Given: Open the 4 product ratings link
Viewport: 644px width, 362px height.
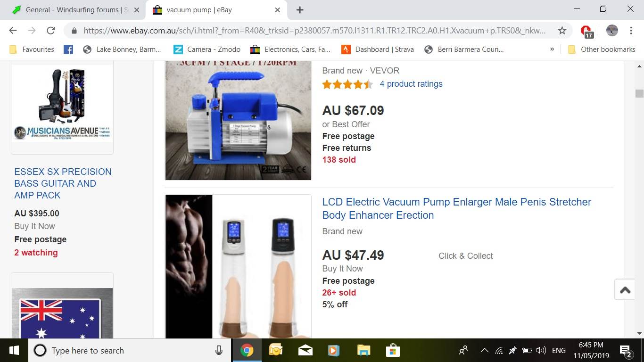Looking at the screenshot, I should coord(411,84).
